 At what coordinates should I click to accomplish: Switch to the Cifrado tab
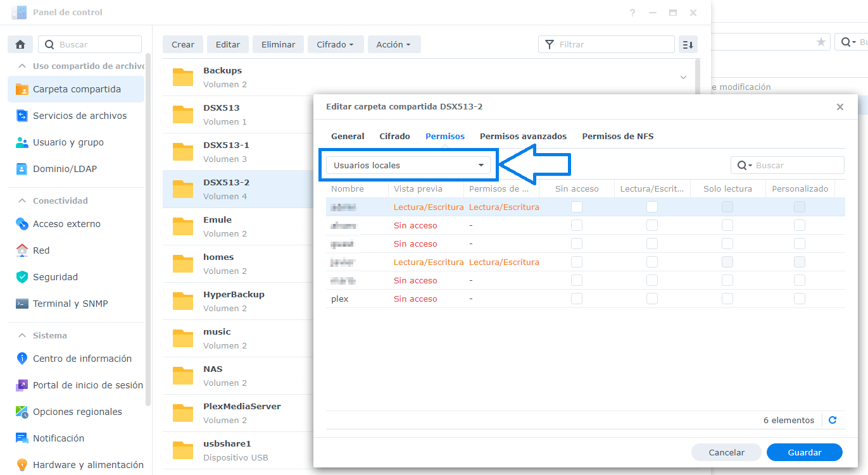click(395, 136)
